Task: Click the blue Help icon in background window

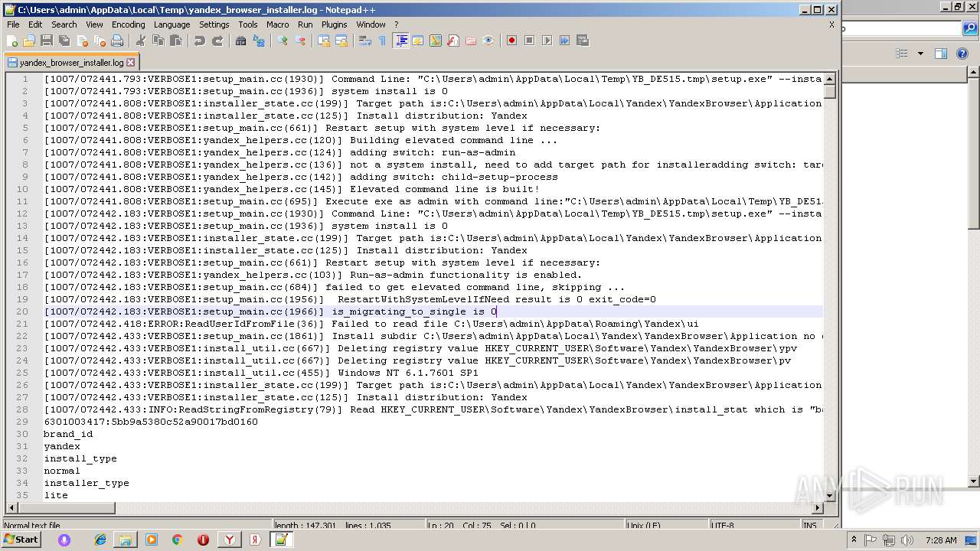Action: tap(962, 54)
